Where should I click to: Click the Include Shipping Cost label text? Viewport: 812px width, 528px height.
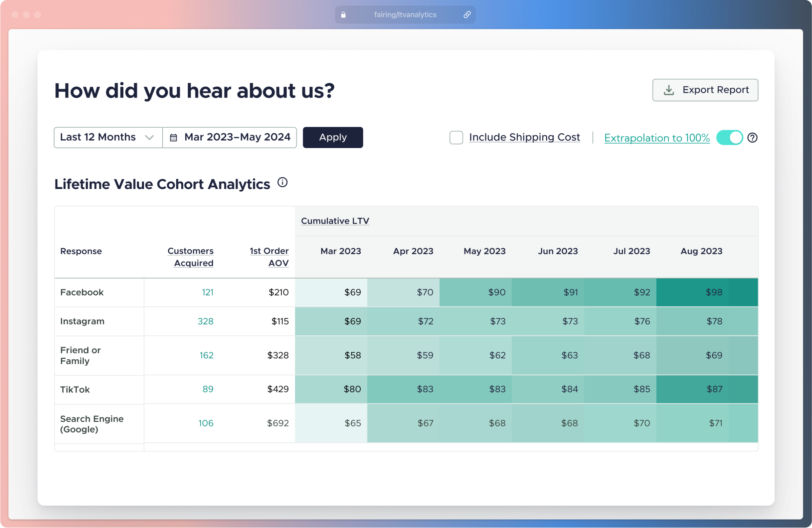click(x=524, y=137)
